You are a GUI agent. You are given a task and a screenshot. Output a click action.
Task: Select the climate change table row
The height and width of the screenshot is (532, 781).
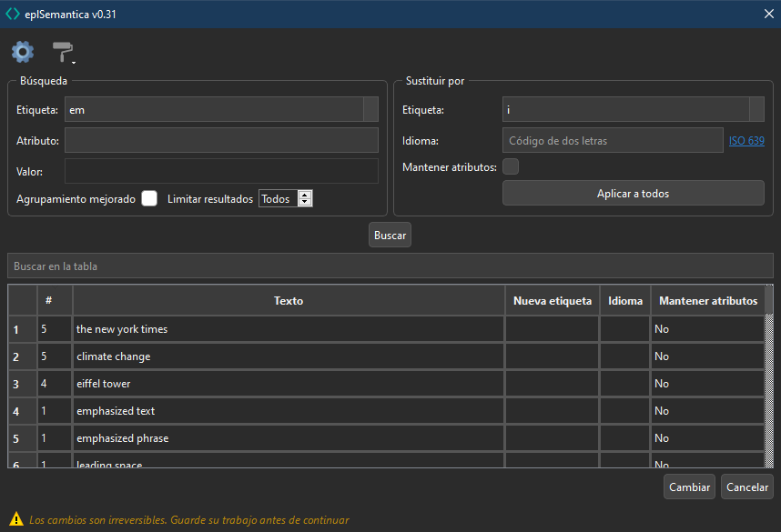(289, 356)
